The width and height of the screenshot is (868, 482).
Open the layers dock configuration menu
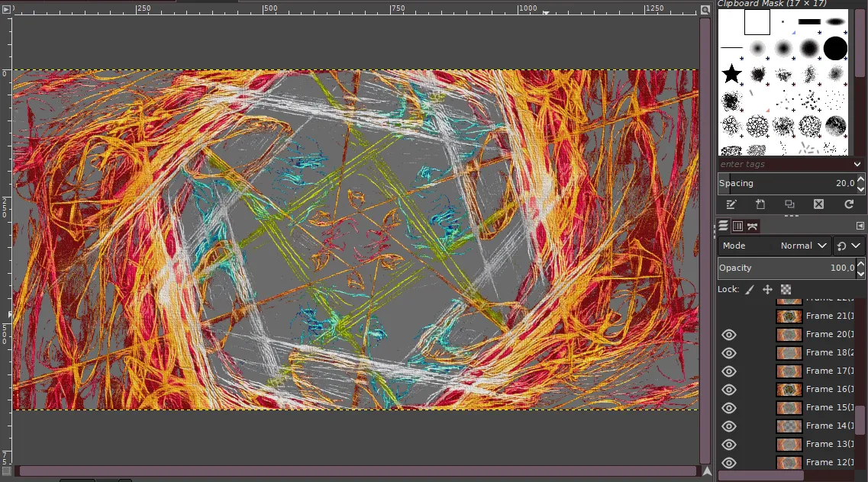coord(860,226)
